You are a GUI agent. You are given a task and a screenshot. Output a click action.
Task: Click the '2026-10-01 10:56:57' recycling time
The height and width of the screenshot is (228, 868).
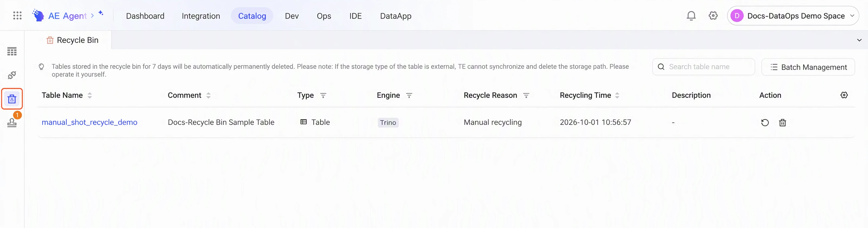[595, 122]
